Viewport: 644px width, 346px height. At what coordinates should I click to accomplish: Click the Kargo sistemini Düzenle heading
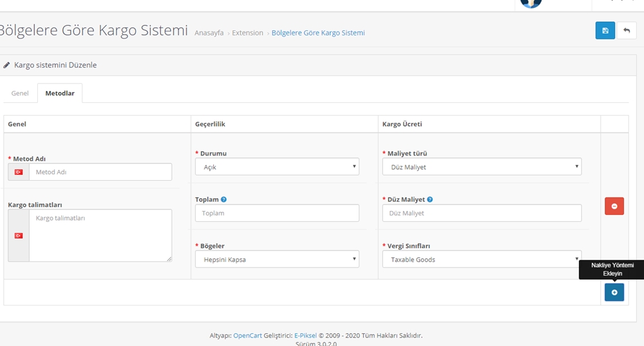[55, 65]
